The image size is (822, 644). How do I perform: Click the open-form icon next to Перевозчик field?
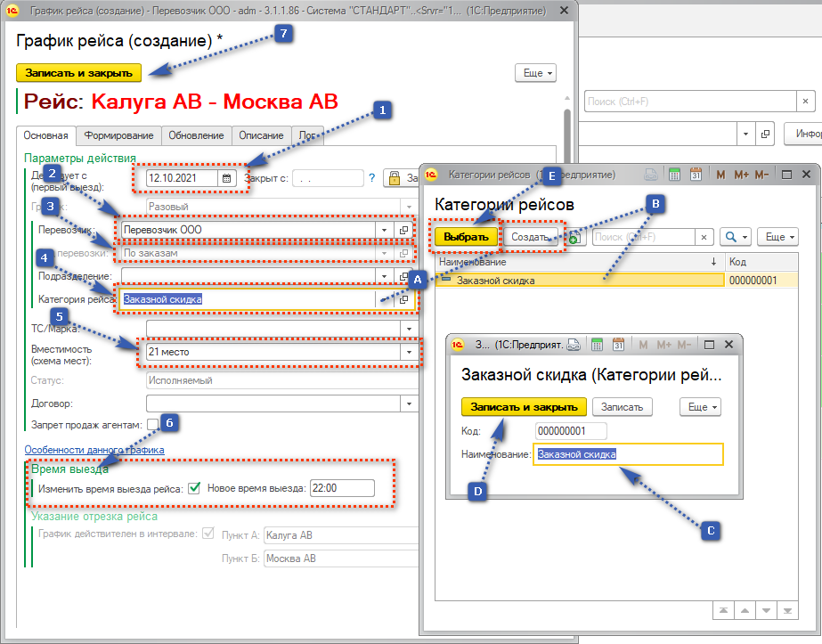[403, 230]
